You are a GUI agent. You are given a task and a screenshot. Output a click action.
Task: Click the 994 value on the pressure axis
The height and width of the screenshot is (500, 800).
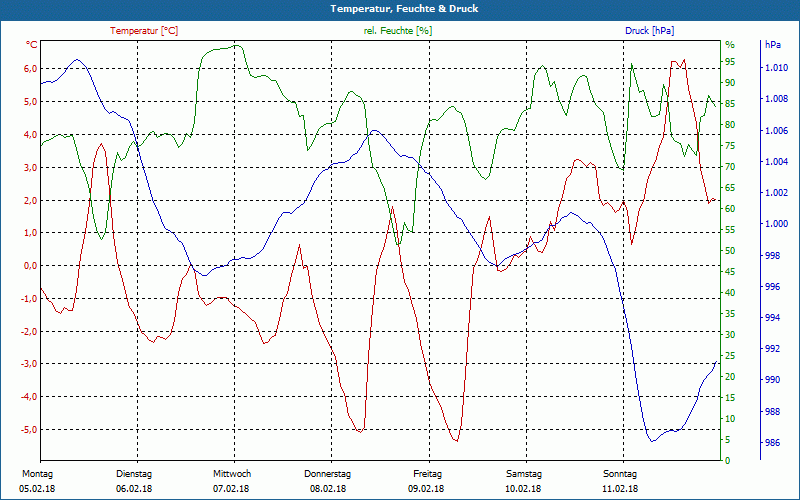point(772,318)
